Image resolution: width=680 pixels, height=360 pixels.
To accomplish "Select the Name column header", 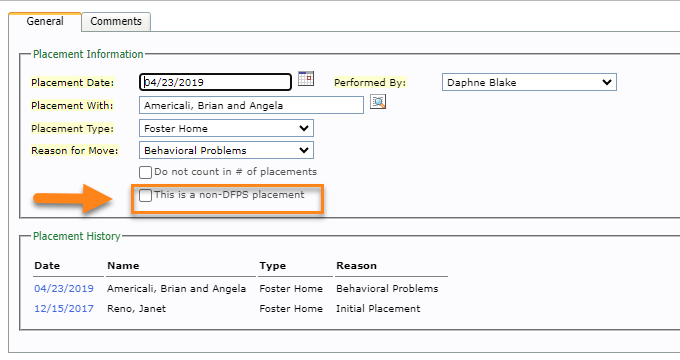I will [x=123, y=265].
